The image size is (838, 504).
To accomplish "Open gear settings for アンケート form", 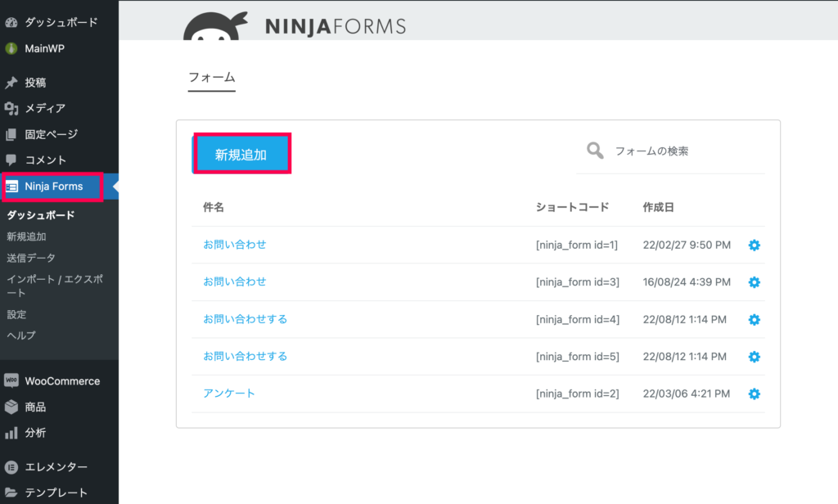I will click(754, 394).
